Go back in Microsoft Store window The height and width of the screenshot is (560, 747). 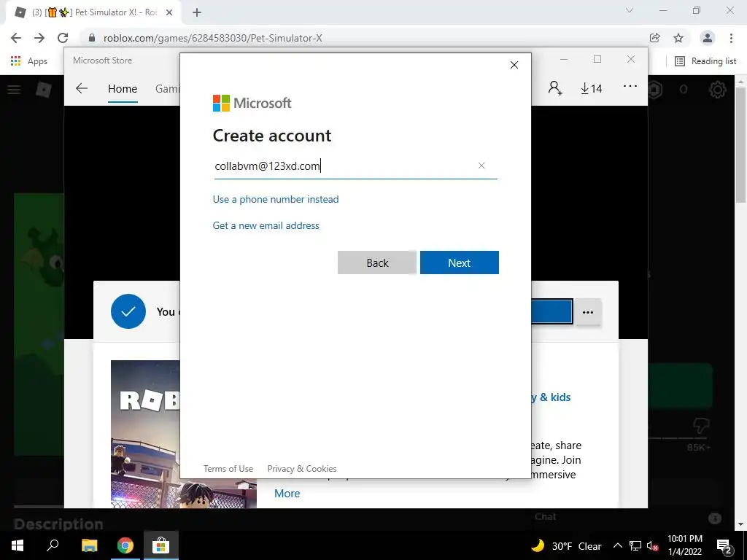[x=82, y=88]
